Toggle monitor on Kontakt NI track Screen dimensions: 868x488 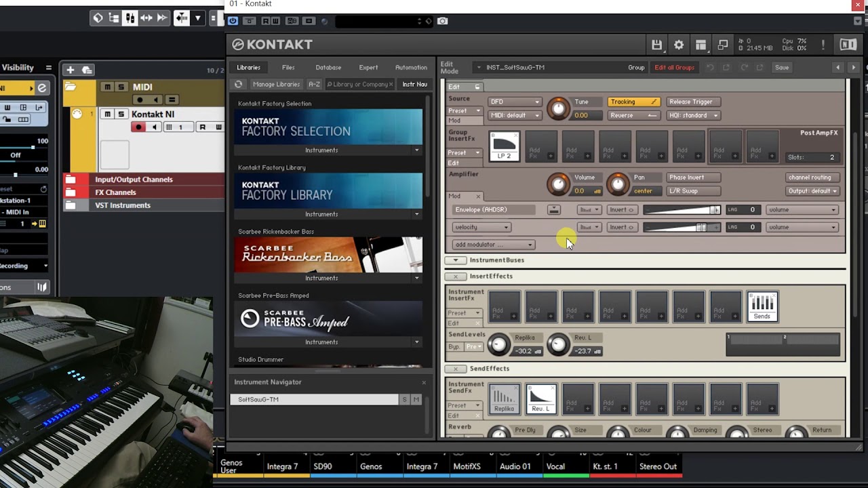pyautogui.click(x=154, y=127)
